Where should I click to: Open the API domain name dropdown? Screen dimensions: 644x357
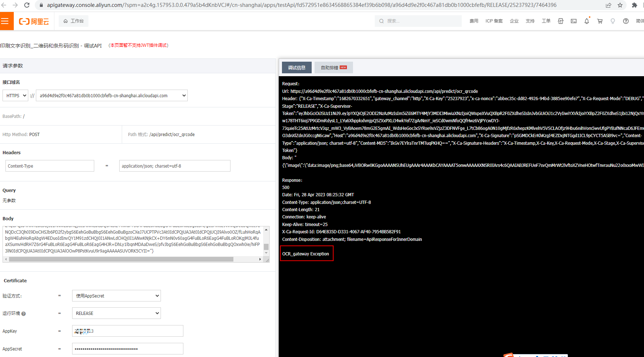(112, 95)
